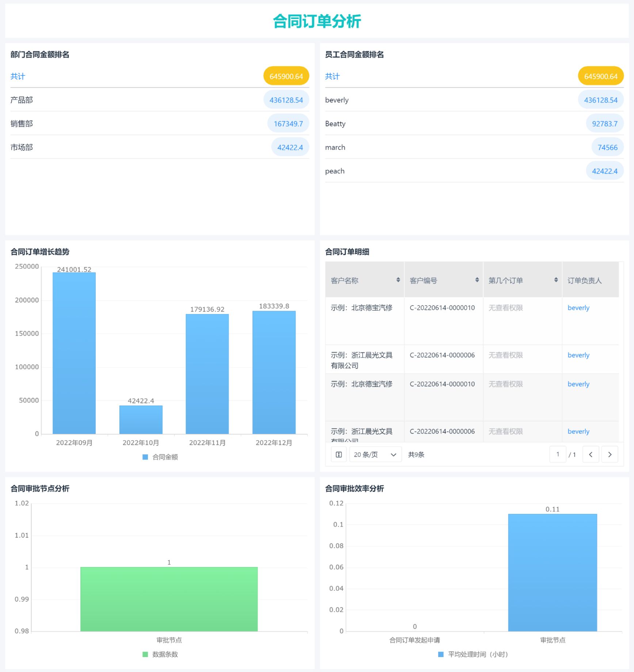Select the 共9条 record count text

416,454
